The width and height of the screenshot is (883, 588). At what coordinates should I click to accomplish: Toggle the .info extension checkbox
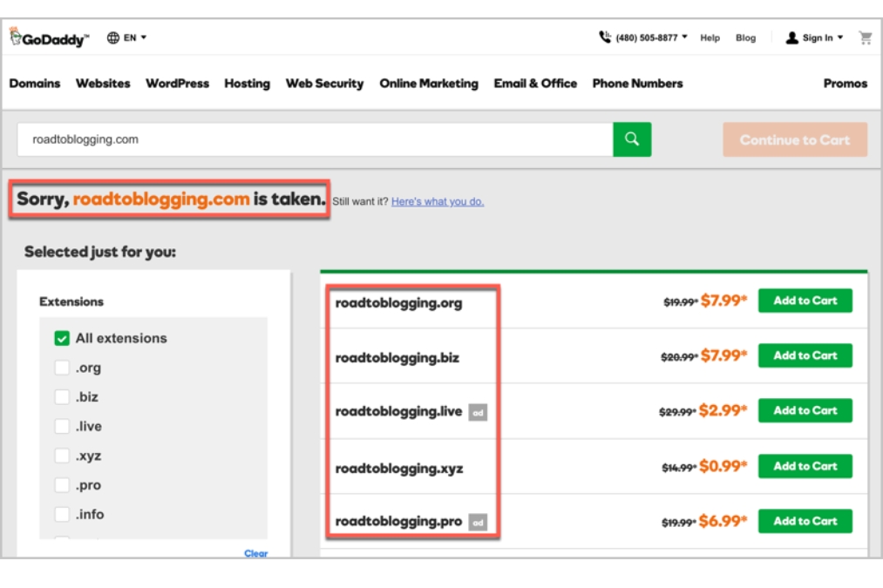click(62, 514)
